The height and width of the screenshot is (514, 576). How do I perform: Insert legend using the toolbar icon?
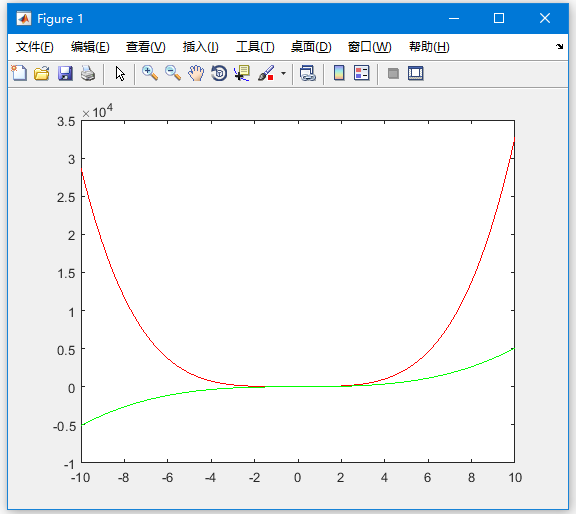tap(361, 73)
